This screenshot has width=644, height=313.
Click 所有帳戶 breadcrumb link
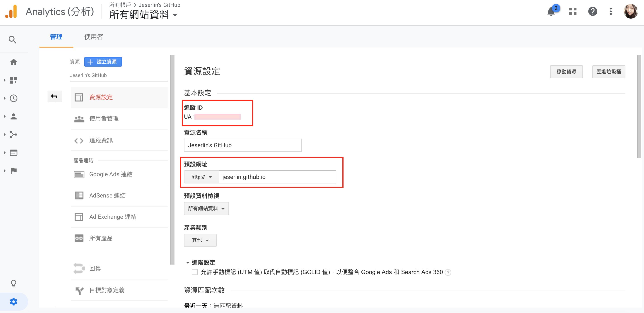point(120,5)
